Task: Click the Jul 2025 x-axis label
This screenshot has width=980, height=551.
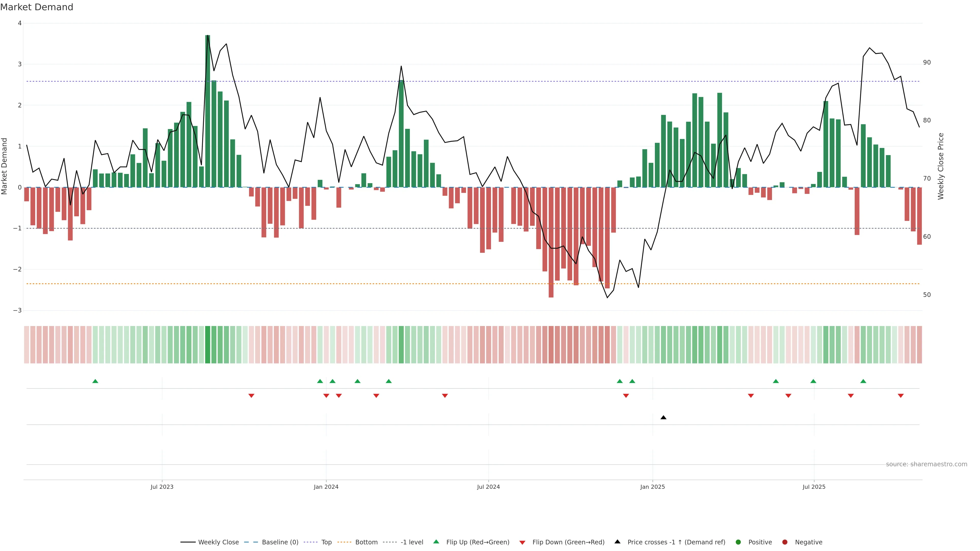Action: pyautogui.click(x=814, y=487)
